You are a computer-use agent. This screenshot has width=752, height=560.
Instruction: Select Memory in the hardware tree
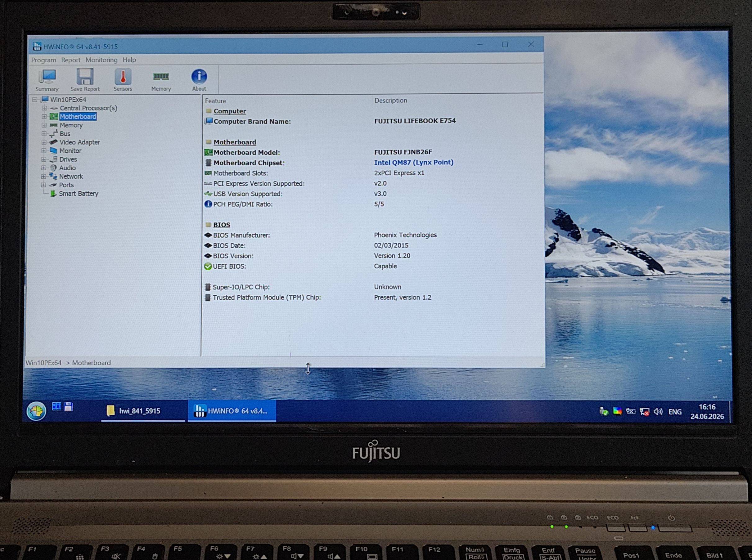pos(71,125)
